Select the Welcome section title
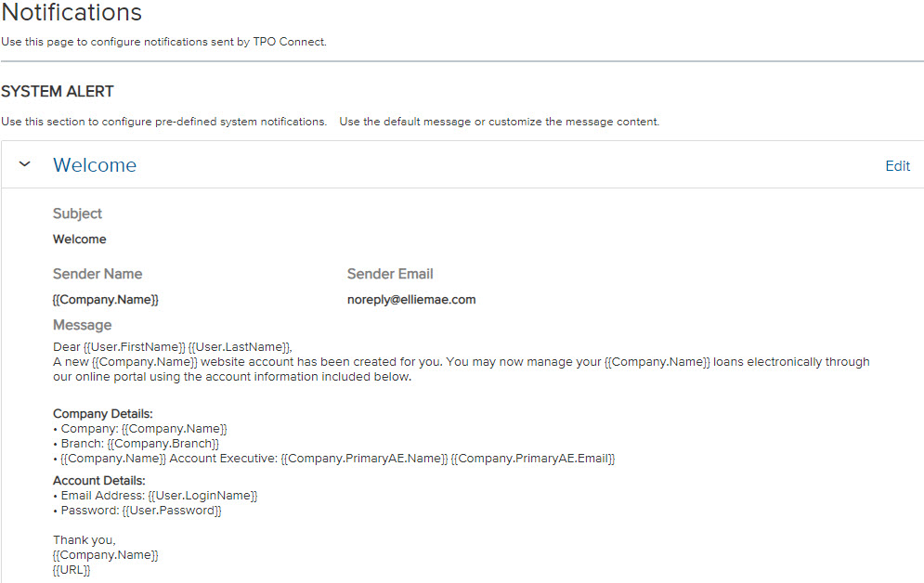 pyautogui.click(x=95, y=165)
